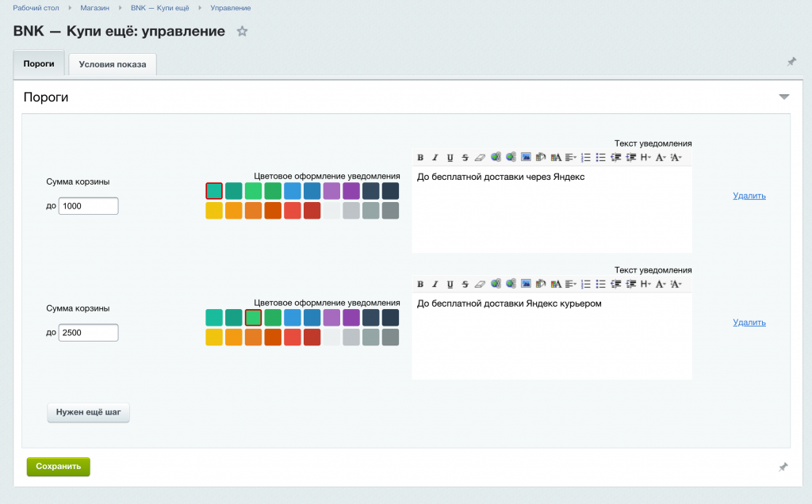This screenshot has width=812, height=504.
Task: Save settings with the Сохранить button
Action: tap(59, 467)
